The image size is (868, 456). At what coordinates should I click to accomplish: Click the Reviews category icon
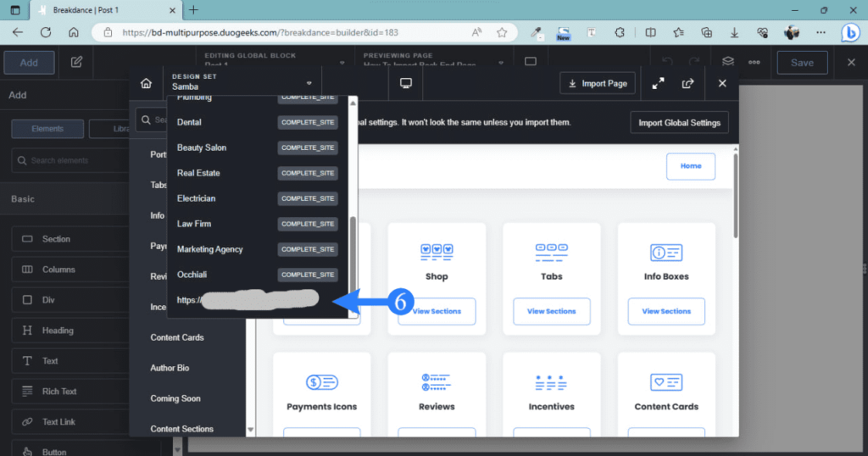coord(437,382)
